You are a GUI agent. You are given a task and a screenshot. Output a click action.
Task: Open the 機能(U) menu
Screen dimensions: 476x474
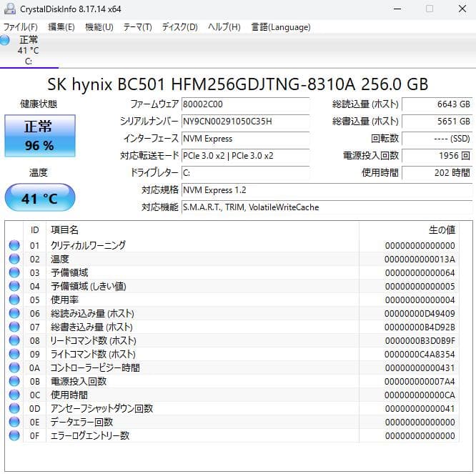(x=99, y=27)
